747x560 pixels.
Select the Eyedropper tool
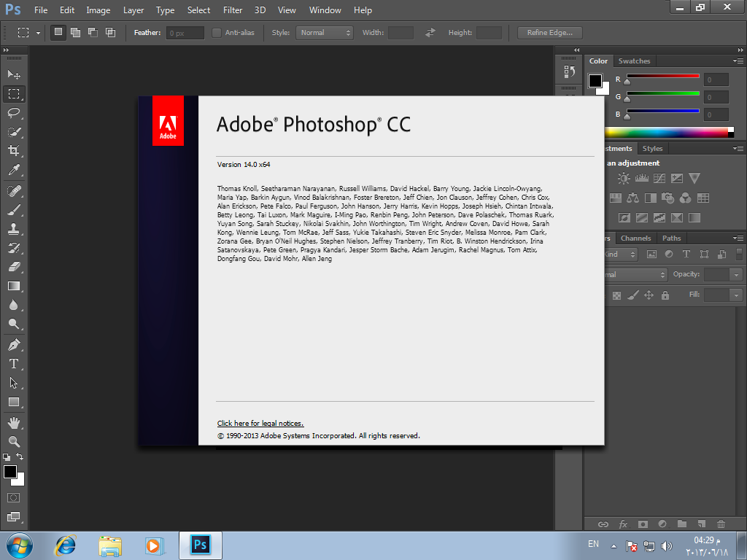14,170
